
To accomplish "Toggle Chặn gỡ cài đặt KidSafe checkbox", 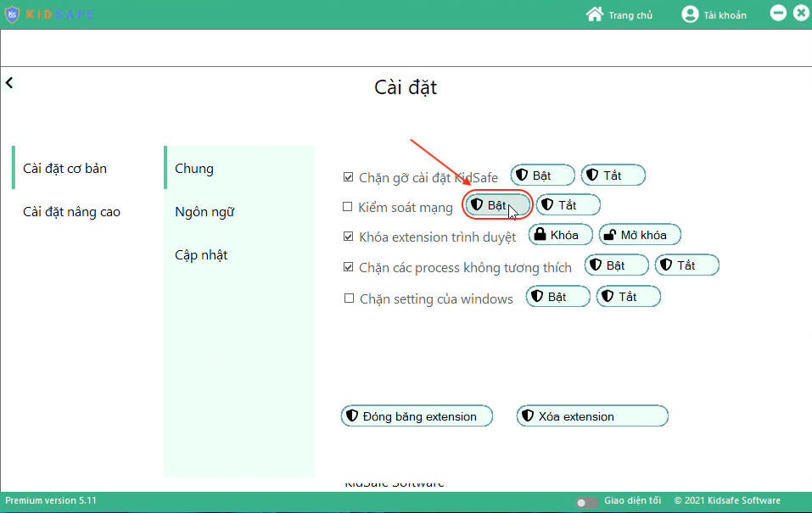I will point(348,177).
